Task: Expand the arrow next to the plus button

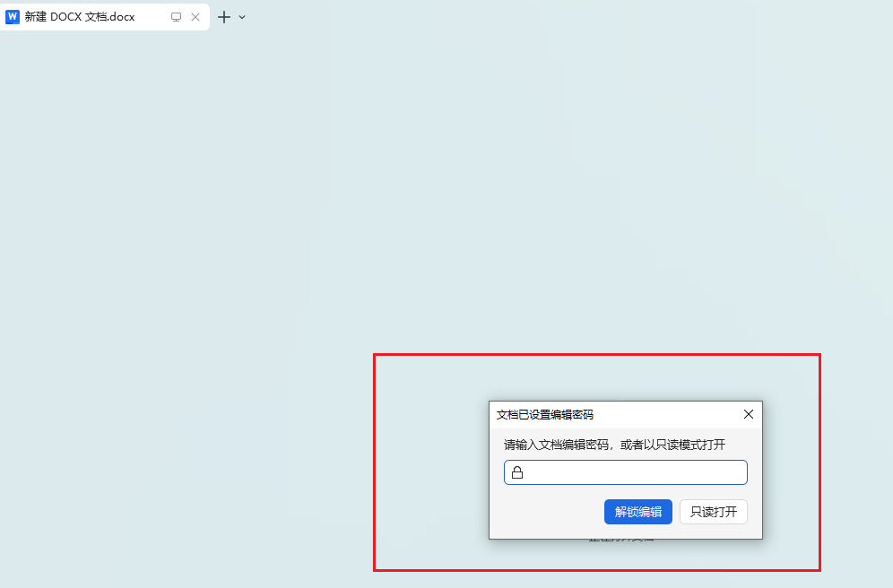Action: tap(241, 16)
